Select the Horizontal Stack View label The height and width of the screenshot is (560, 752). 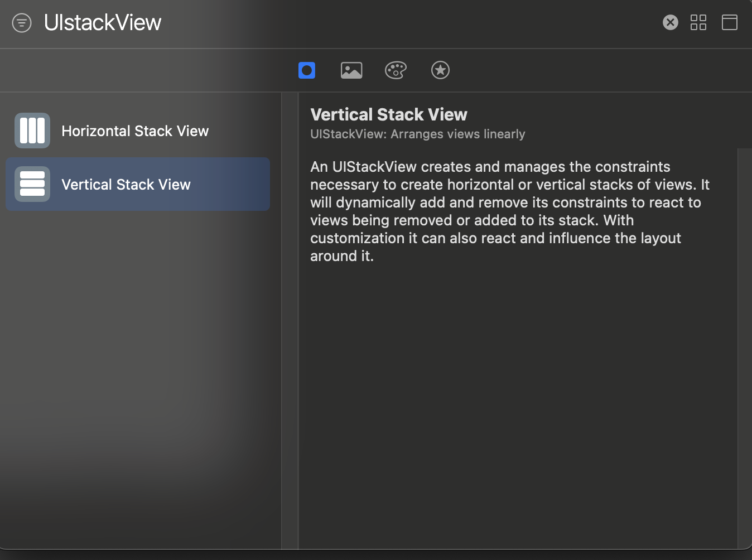[x=135, y=131]
